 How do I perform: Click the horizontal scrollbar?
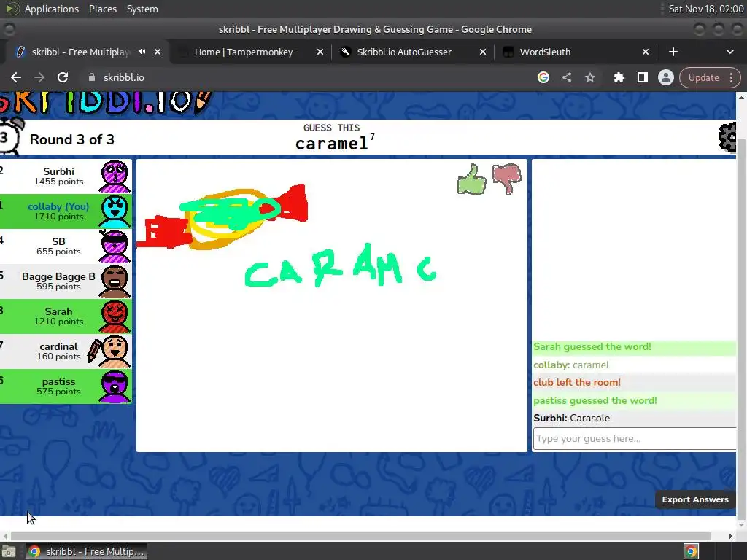(x=360, y=536)
